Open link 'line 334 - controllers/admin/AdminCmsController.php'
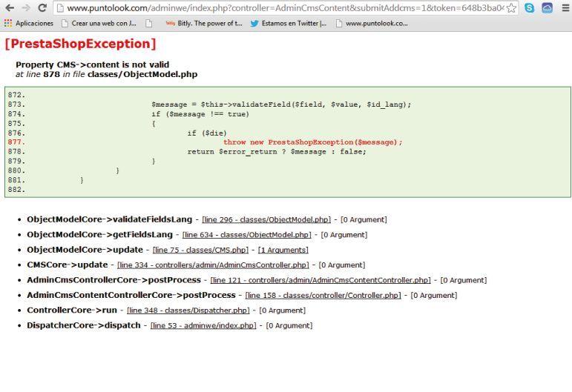 (213, 265)
